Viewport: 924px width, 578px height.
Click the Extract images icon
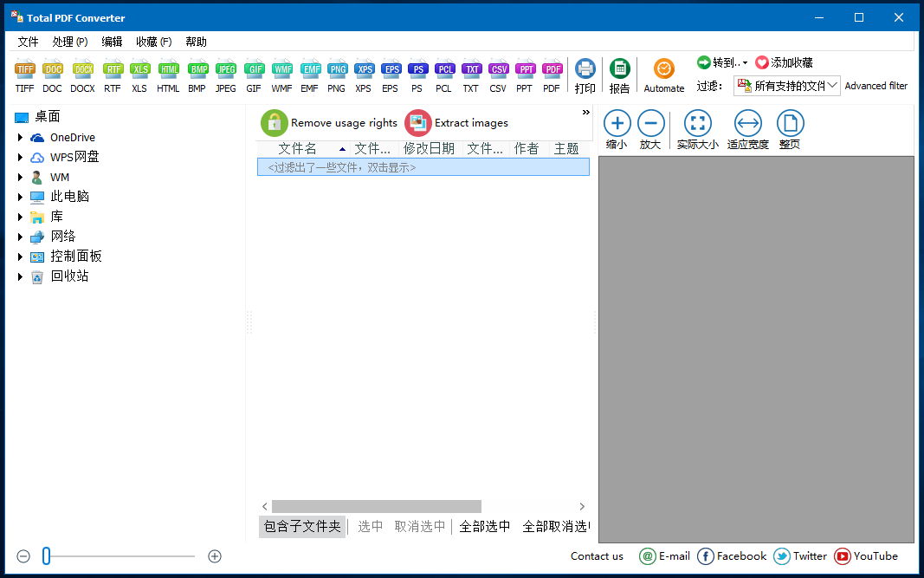coord(418,123)
